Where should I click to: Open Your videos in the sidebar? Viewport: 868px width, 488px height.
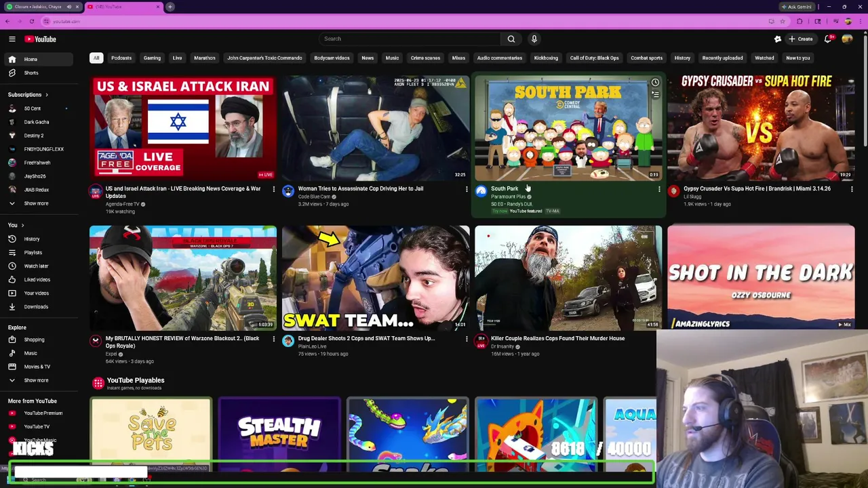(38, 293)
